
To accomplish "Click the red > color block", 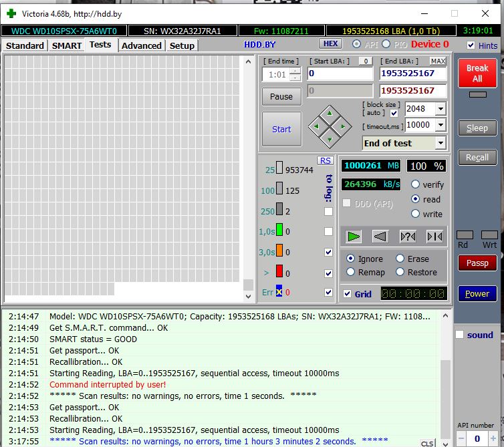I will click(x=279, y=271).
